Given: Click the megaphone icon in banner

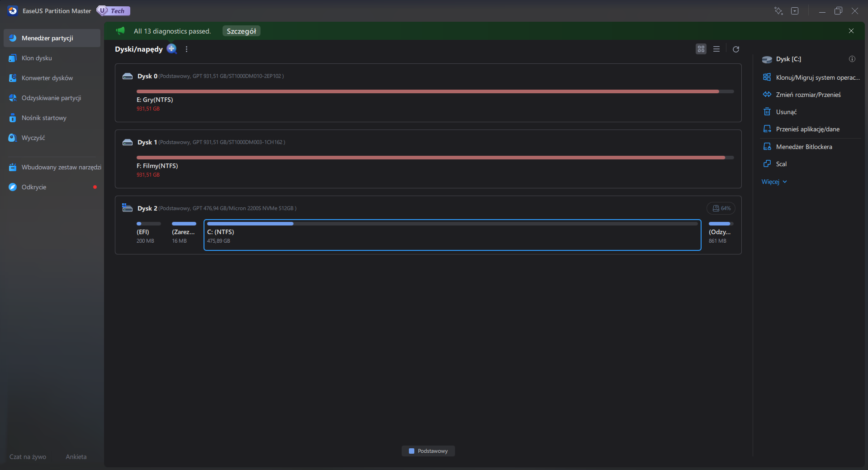Looking at the screenshot, I should coord(120,31).
